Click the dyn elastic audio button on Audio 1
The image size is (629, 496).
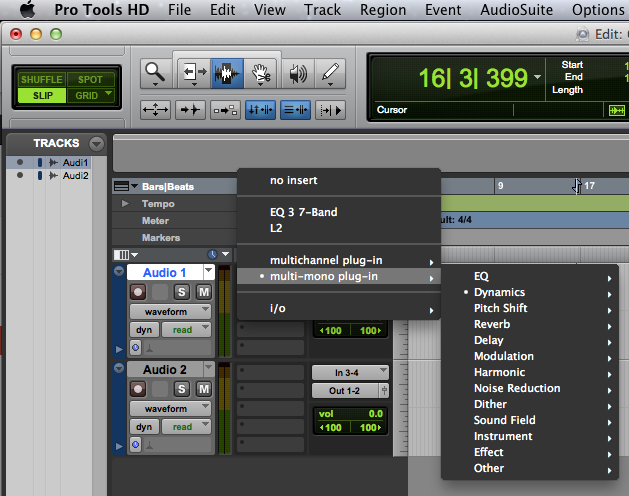click(x=144, y=330)
